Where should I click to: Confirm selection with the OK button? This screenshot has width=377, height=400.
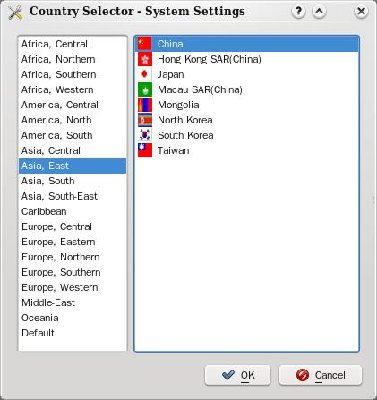pos(237,375)
